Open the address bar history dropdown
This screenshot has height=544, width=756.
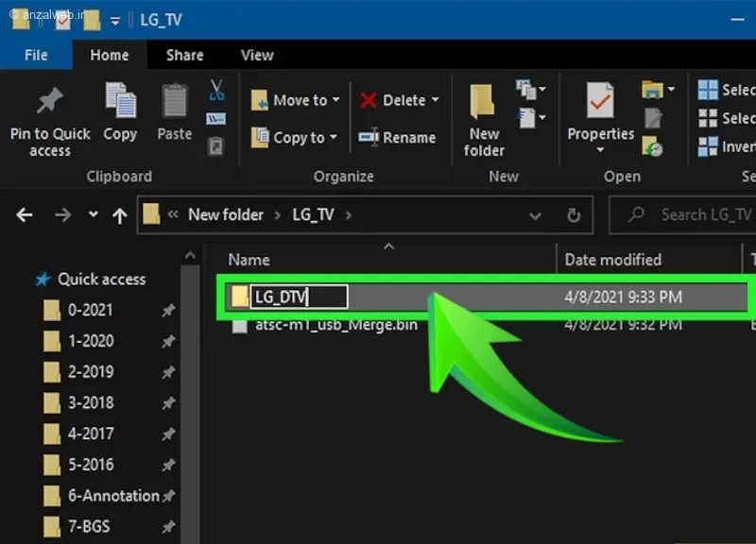[535, 215]
